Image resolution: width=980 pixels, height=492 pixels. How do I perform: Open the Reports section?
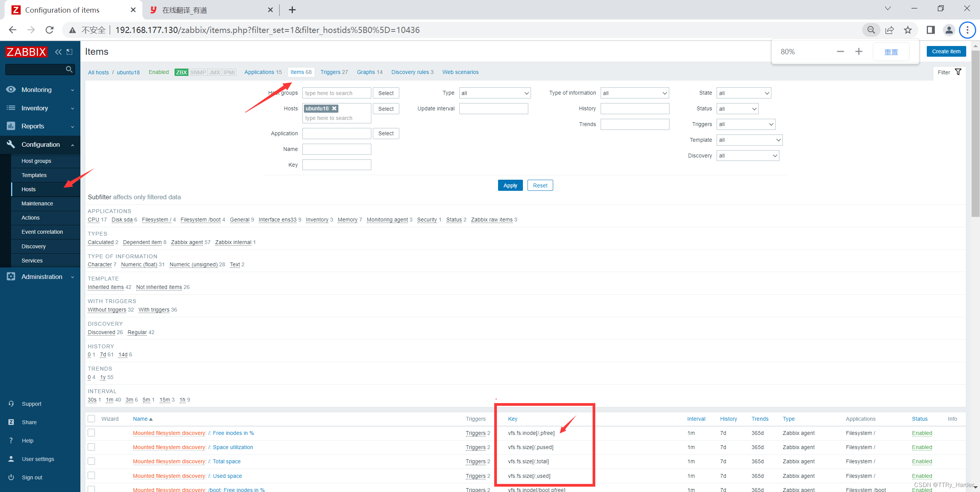click(33, 126)
